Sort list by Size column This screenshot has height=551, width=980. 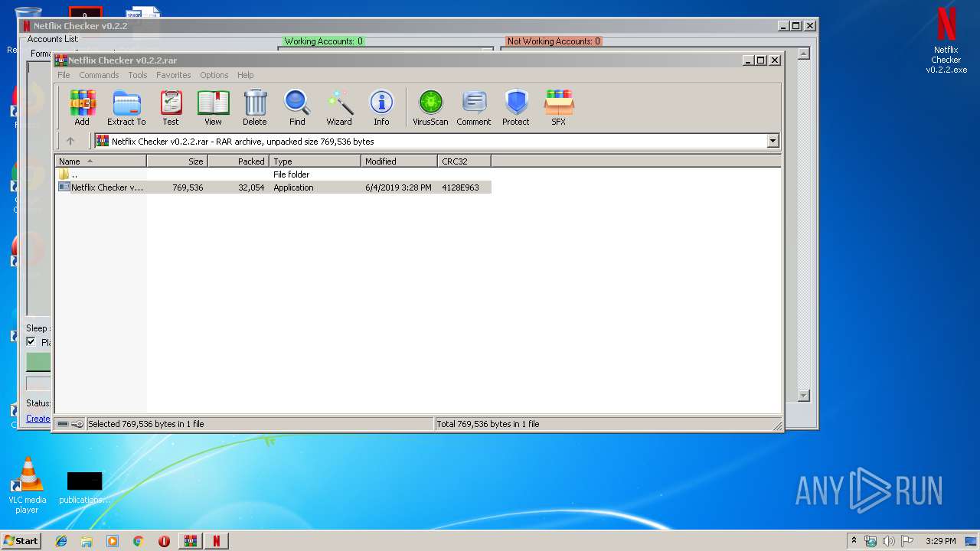177,161
